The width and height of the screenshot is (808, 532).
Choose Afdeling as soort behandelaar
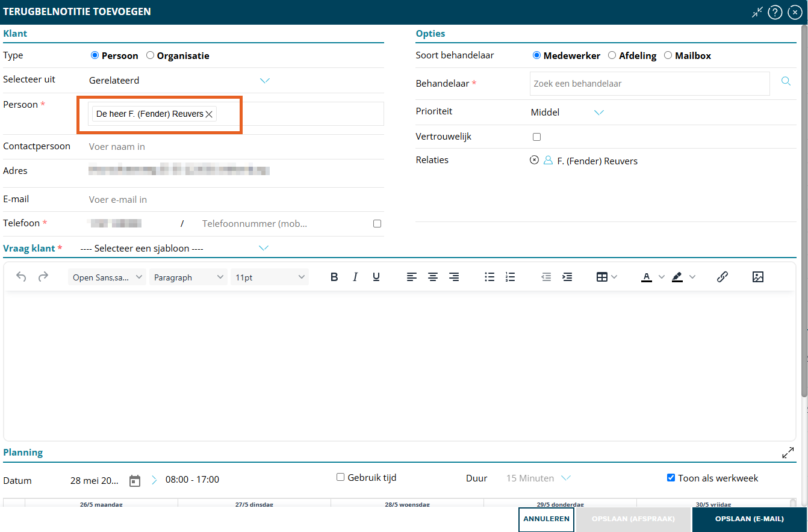tap(612, 55)
